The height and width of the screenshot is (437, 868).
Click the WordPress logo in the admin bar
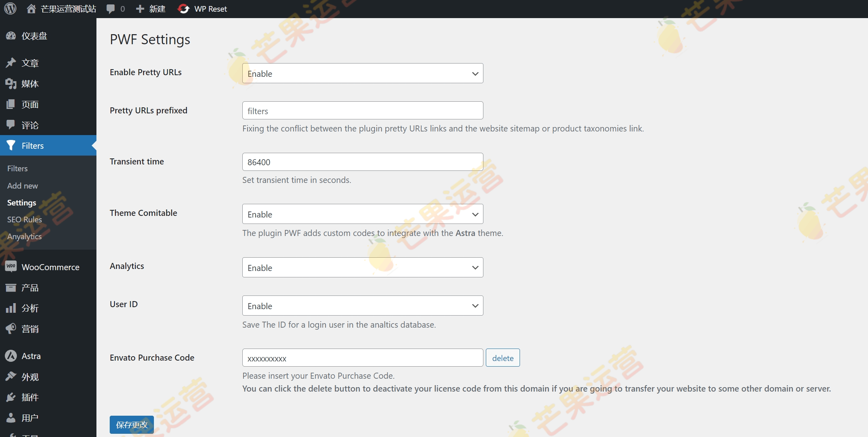(10, 8)
